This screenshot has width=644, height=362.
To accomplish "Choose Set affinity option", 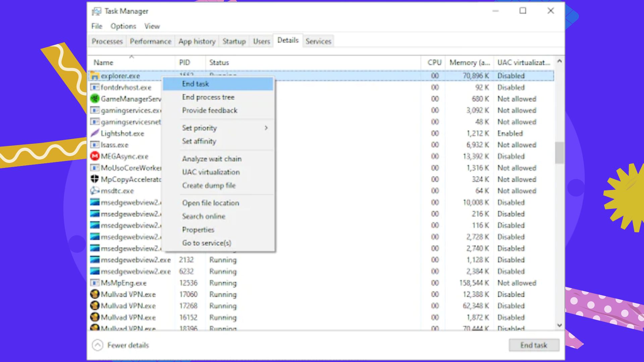I will pos(218,141).
